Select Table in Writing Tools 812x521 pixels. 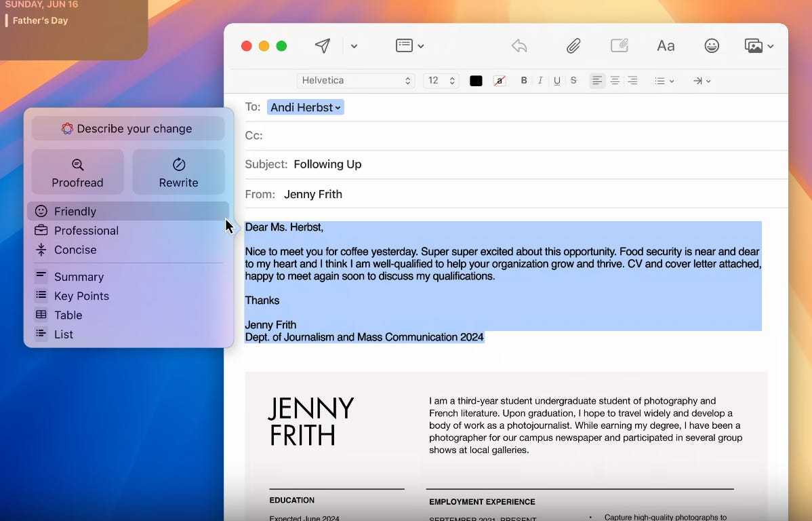click(x=128, y=315)
